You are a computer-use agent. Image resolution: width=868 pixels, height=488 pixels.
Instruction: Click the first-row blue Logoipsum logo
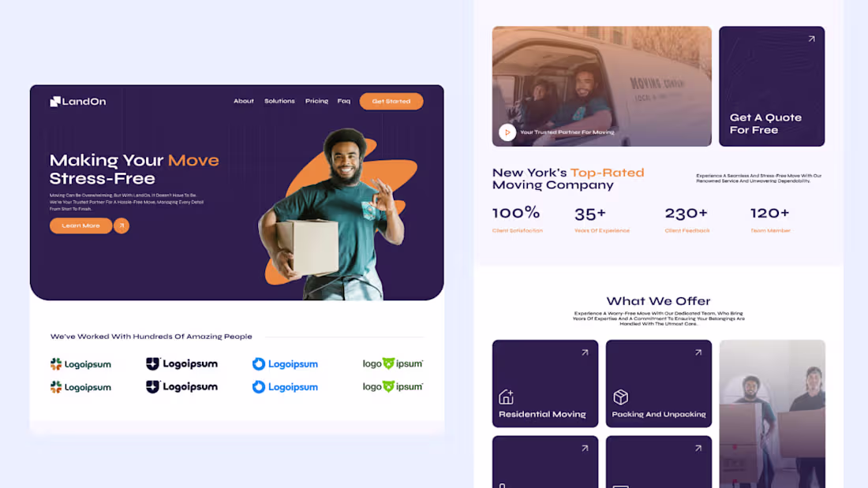[x=285, y=363]
